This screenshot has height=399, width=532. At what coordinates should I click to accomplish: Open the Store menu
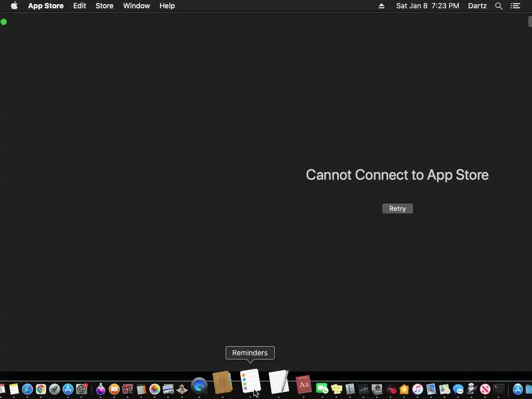(x=104, y=6)
